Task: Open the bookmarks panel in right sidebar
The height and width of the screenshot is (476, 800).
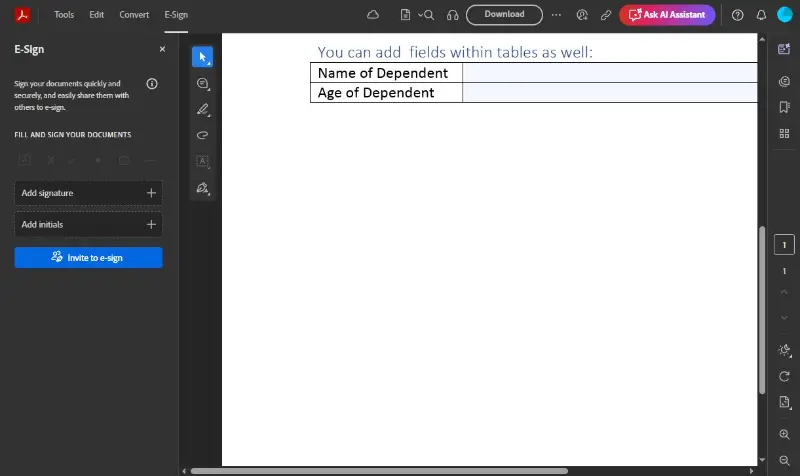Action: [x=785, y=108]
